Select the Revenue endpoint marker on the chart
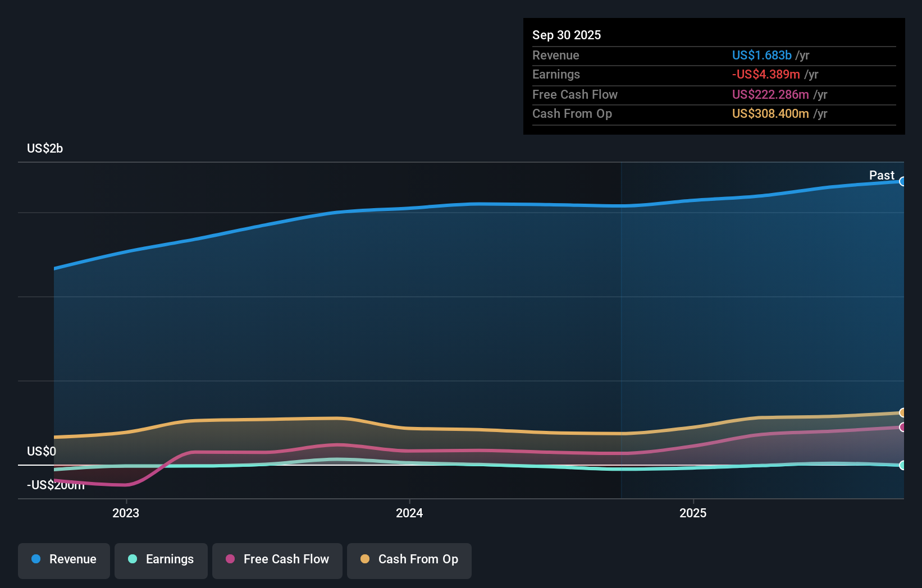 [x=903, y=181]
